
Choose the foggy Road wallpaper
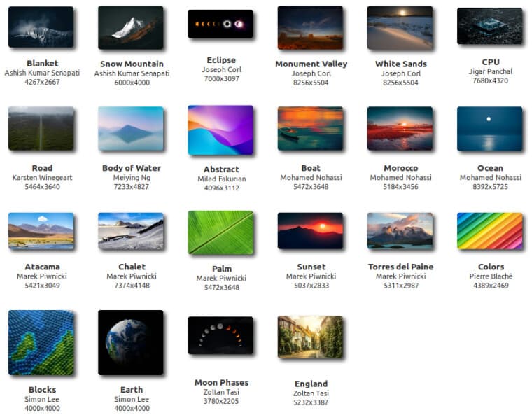tap(41, 129)
